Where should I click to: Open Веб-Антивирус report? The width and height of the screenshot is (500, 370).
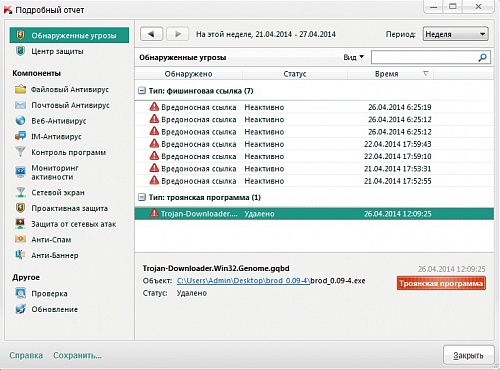[59, 121]
